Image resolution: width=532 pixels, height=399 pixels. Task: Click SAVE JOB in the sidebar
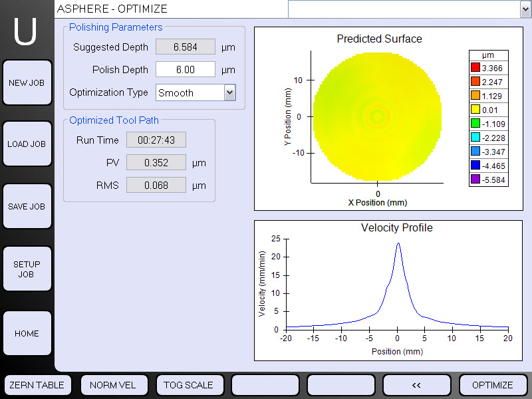pyautogui.click(x=27, y=207)
